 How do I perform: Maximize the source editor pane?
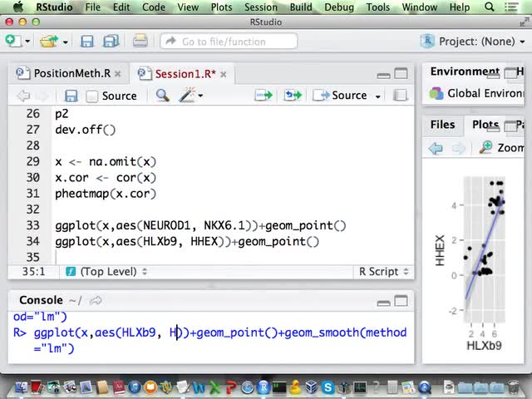click(401, 74)
